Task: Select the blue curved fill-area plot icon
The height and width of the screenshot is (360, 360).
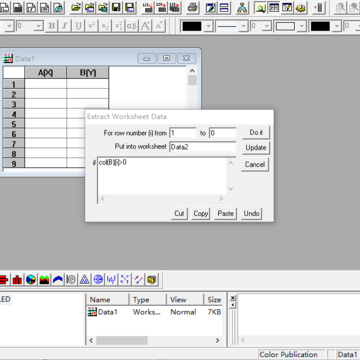Action: point(58,279)
